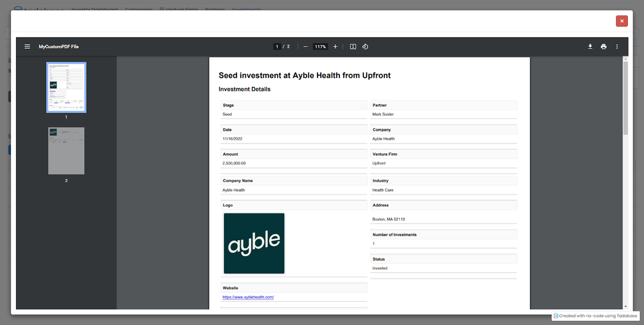Screen dimensions: 644x325
Task: Print the PDF document
Action: click(x=603, y=47)
